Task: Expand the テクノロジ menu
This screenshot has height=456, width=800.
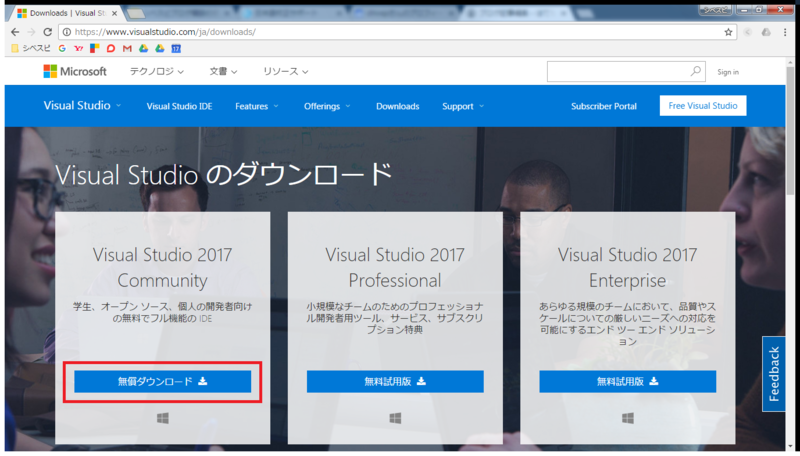Action: tap(157, 71)
